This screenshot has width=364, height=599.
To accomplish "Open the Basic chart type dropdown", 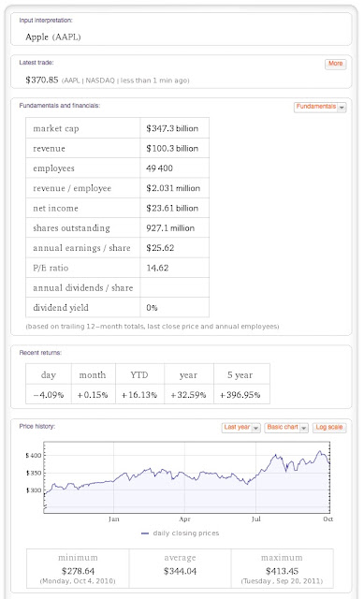I will 286,428.
